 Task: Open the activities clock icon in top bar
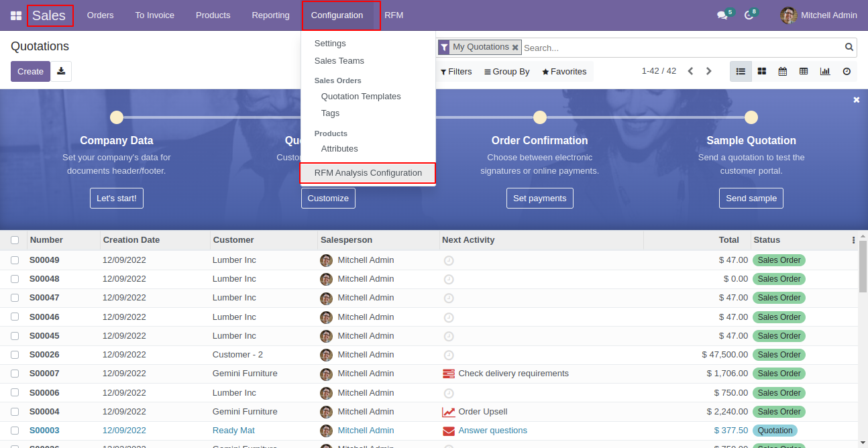click(749, 15)
